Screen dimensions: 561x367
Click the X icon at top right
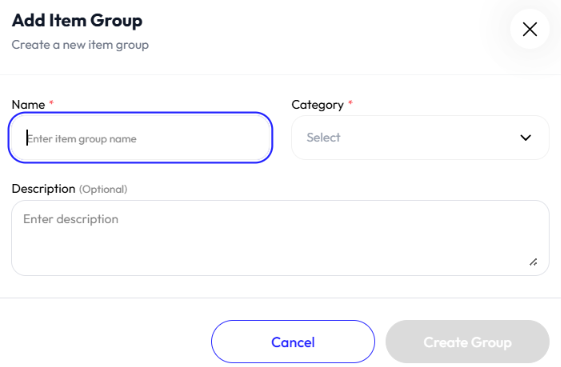pyautogui.click(x=530, y=29)
